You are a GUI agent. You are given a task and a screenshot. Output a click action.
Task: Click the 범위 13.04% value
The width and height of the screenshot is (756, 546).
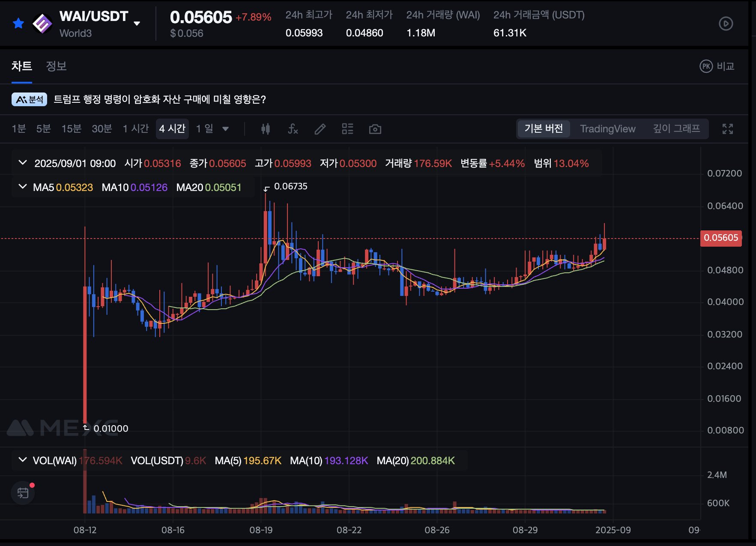571,164
